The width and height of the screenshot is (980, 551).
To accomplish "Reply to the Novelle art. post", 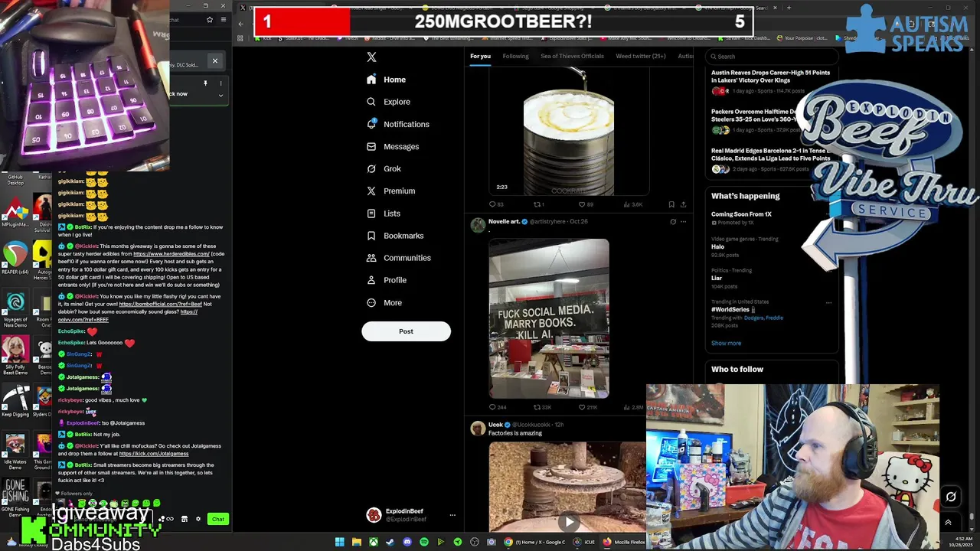I will (497, 407).
